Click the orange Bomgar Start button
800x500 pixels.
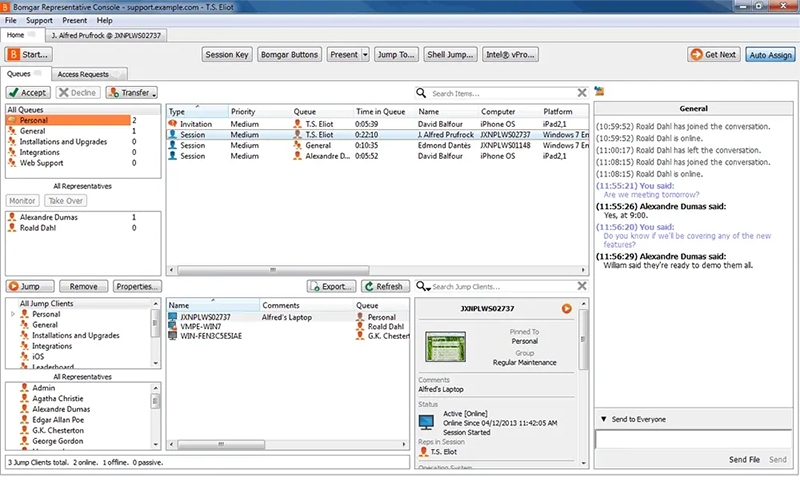pyautogui.click(x=29, y=54)
